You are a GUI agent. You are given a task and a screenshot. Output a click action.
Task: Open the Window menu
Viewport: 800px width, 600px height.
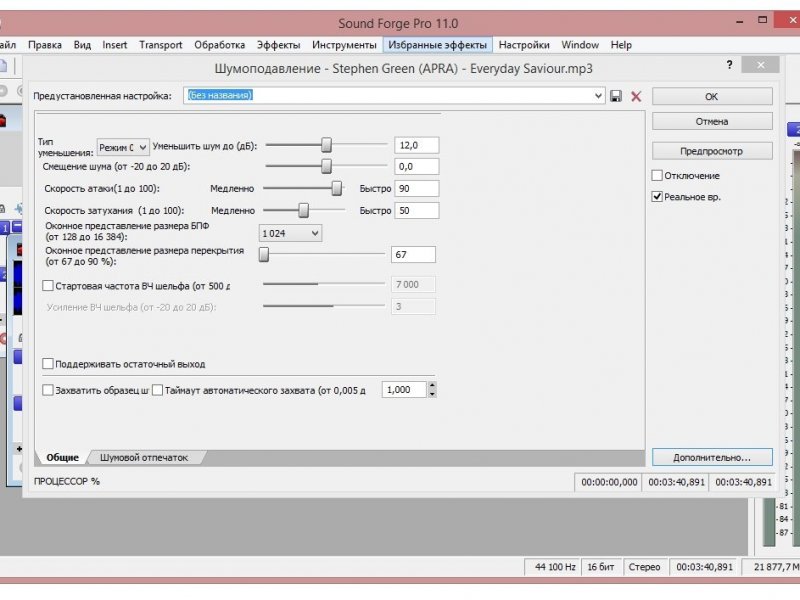[580, 45]
